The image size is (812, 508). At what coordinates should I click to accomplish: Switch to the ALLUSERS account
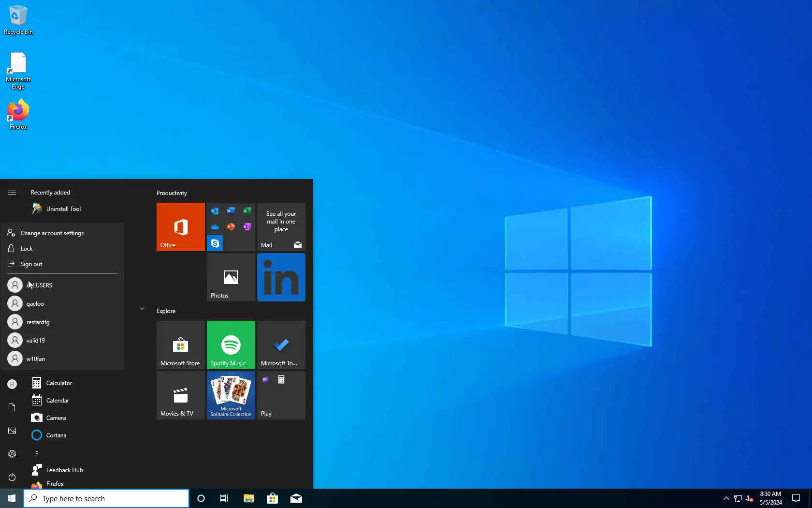63,285
